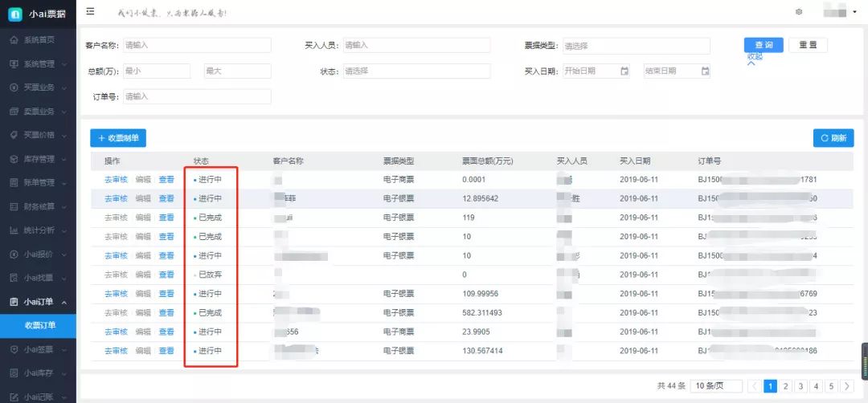Open calendar icon in 结束日期 field

705,71
